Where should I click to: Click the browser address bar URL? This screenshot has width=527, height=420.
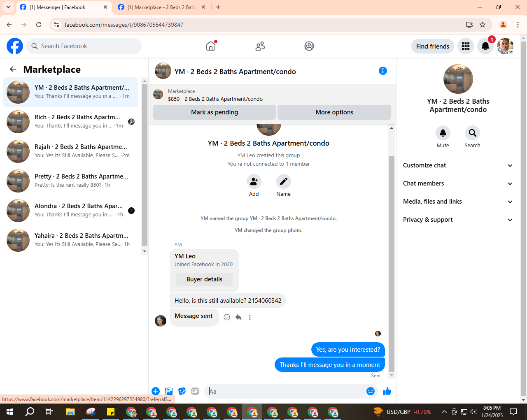[124, 25]
